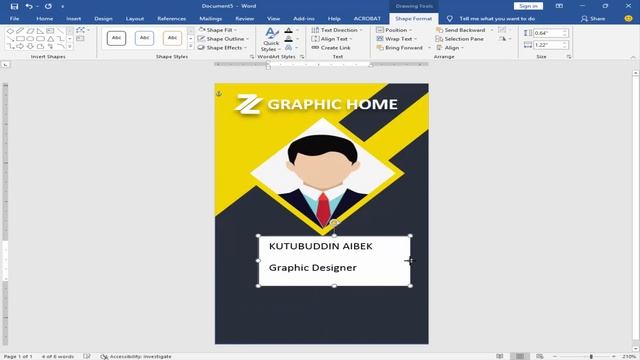640x360 pixels.
Task: Apply the orange outline shape style
Action: tap(172, 38)
